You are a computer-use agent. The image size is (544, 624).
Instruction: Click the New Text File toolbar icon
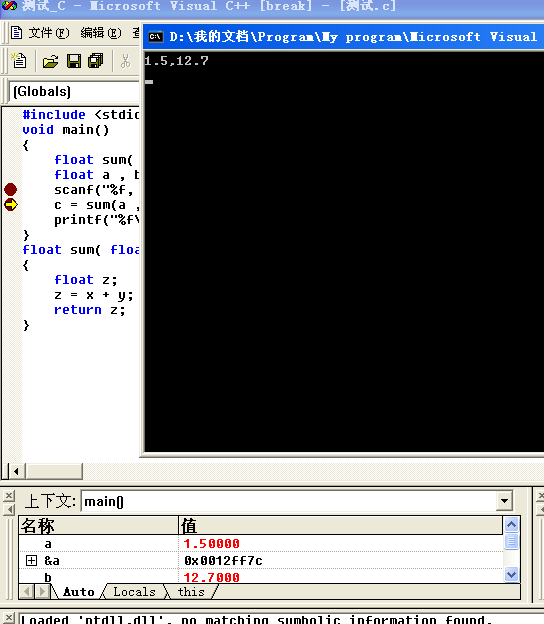pos(19,61)
